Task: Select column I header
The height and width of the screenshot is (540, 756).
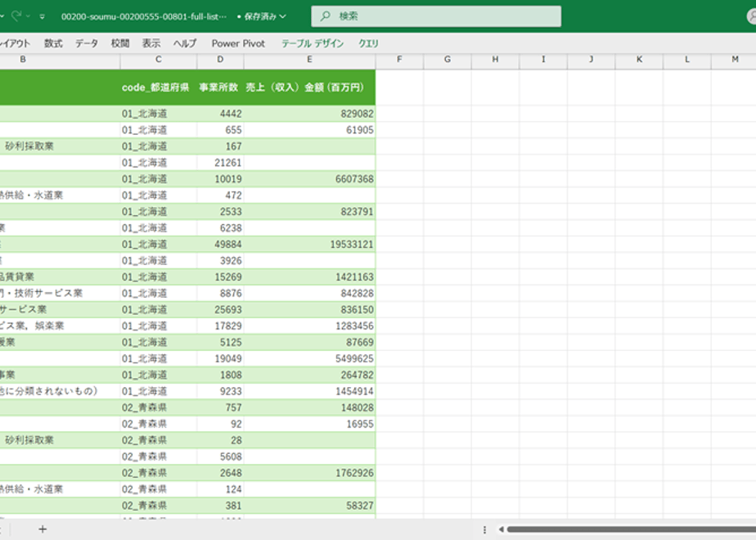Action: coord(543,59)
